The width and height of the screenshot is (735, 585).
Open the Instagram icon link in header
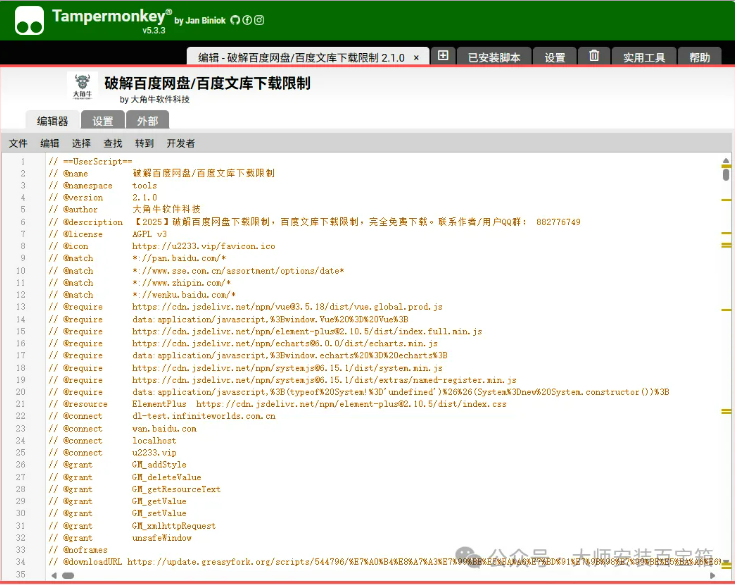[x=259, y=20]
